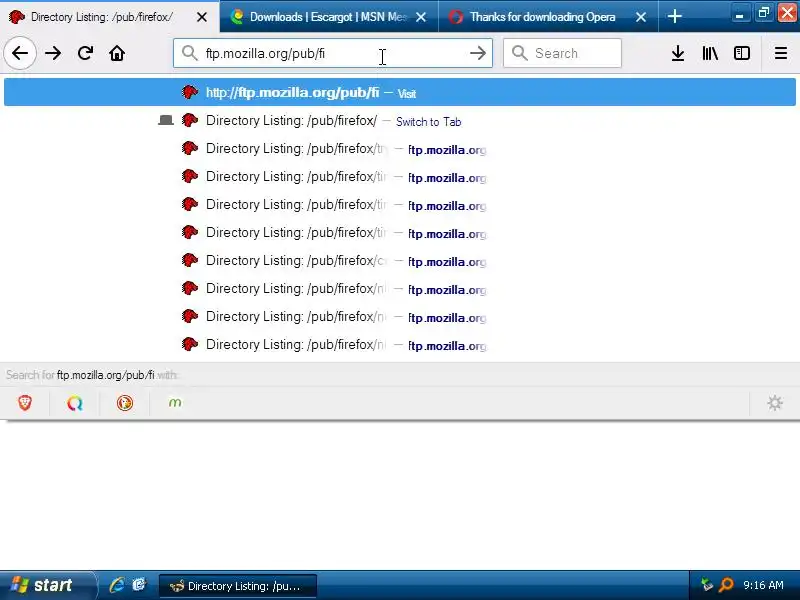
Task: Open a new tab
Action: point(674,17)
